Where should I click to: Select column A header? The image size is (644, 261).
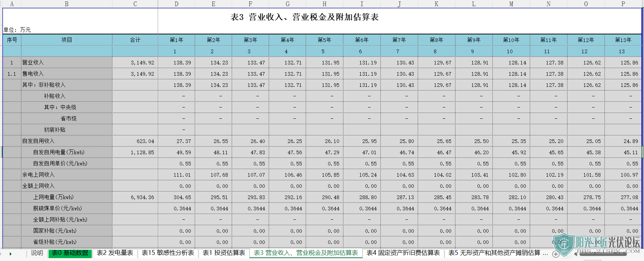[12, 4]
